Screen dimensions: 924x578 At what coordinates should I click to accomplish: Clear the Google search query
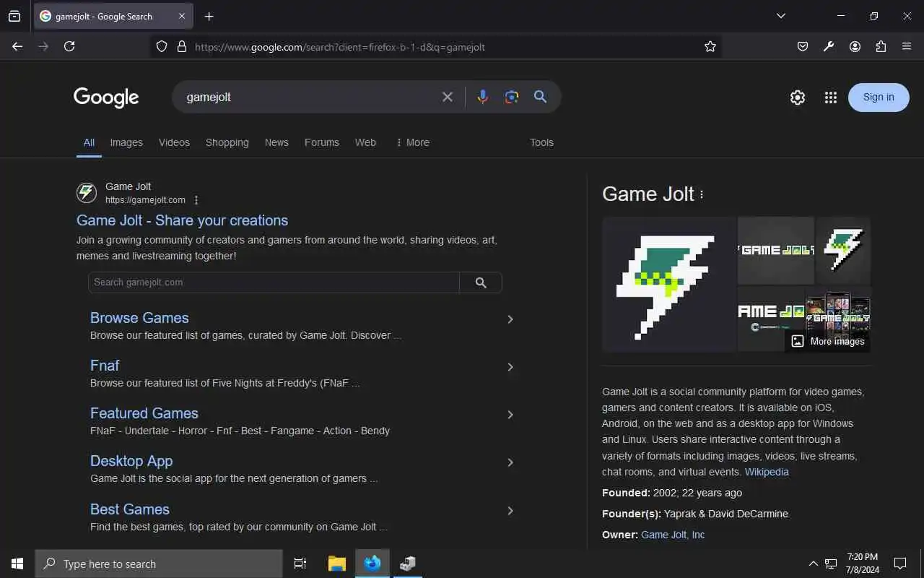[x=448, y=97]
